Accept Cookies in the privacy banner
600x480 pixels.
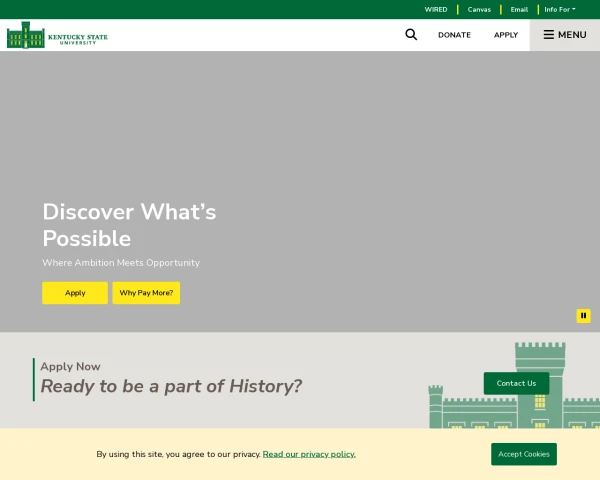[524, 454]
